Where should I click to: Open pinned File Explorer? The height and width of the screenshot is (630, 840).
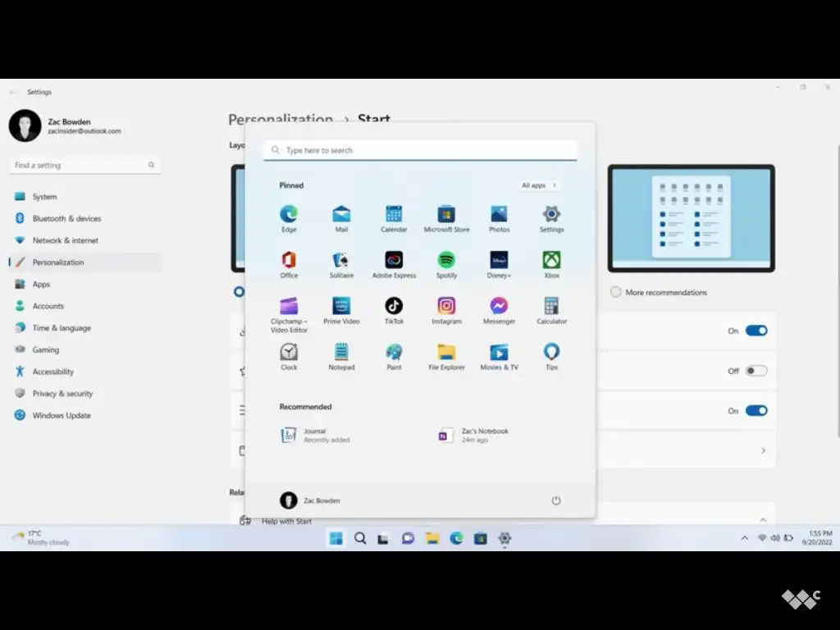tap(446, 357)
